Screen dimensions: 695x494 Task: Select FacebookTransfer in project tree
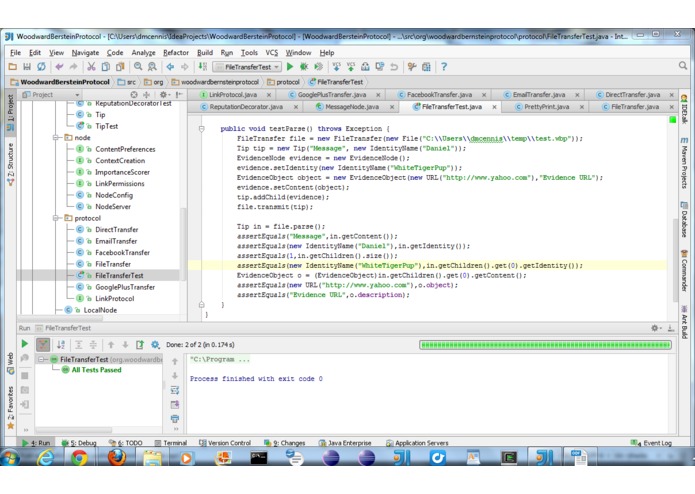tap(122, 253)
